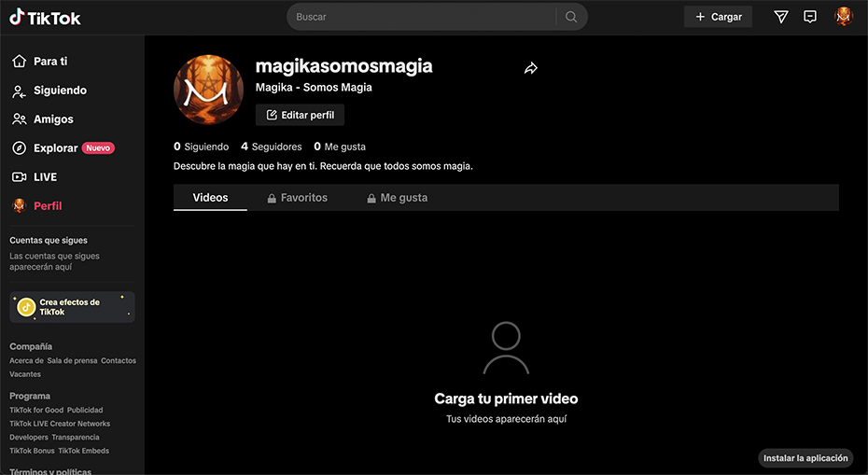Click the Cargar upload button
This screenshot has height=475, width=868.
click(718, 17)
